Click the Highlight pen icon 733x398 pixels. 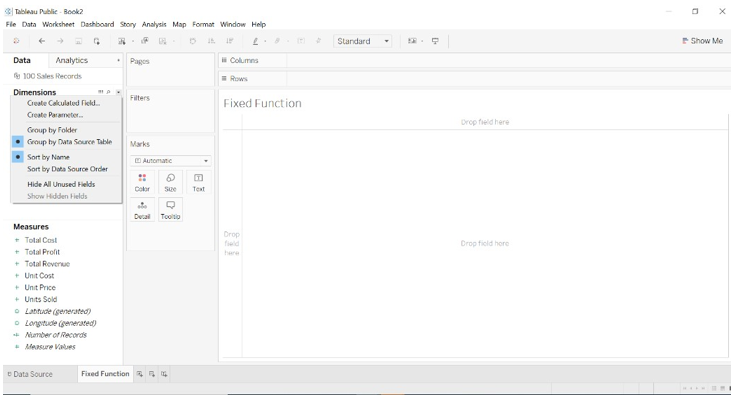[255, 41]
